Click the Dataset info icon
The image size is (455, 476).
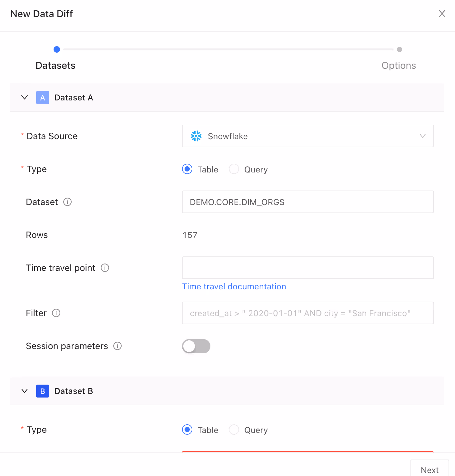click(x=67, y=202)
